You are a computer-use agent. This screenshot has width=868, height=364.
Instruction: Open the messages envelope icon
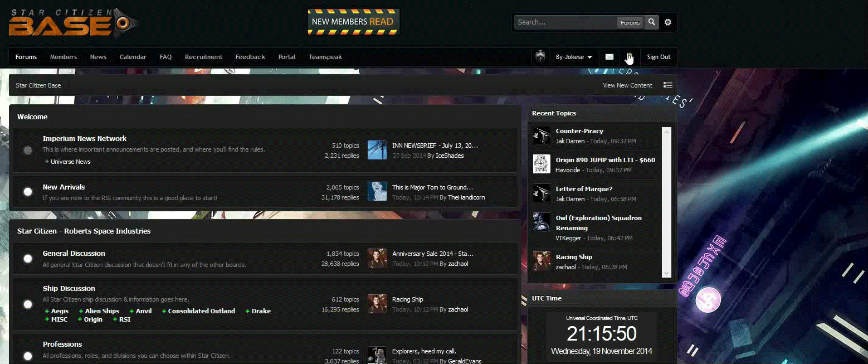tap(609, 57)
